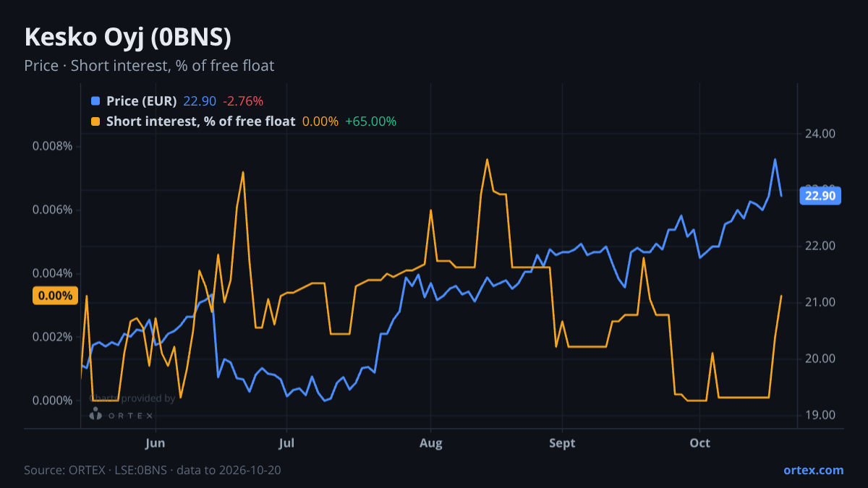Click the blue 22.90 price axis badge

coord(820,196)
